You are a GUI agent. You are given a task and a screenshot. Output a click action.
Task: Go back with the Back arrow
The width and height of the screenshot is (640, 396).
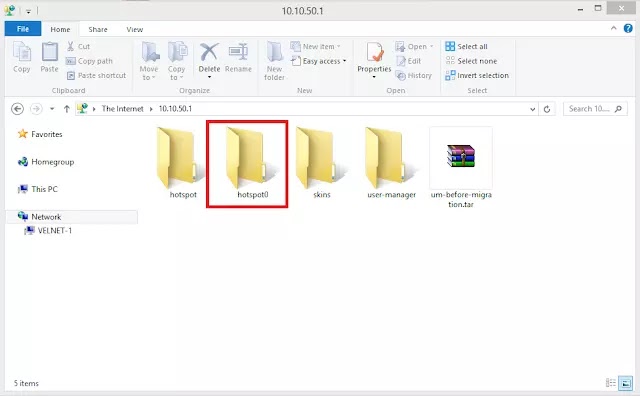click(17, 109)
